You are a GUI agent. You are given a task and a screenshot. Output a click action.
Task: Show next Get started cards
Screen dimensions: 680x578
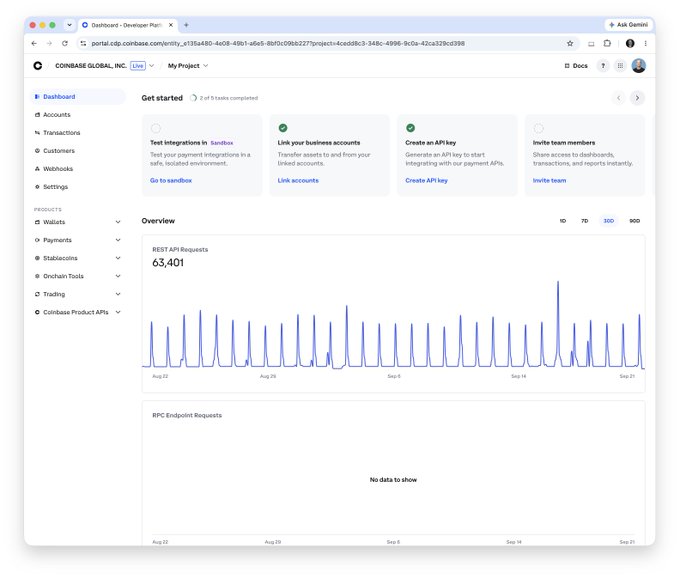click(x=637, y=98)
